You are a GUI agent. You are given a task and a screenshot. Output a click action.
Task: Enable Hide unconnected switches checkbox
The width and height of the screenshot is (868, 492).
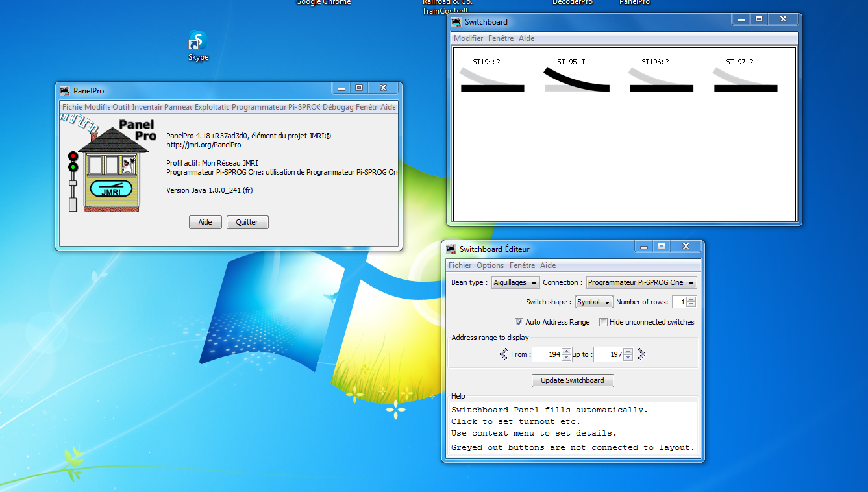603,322
